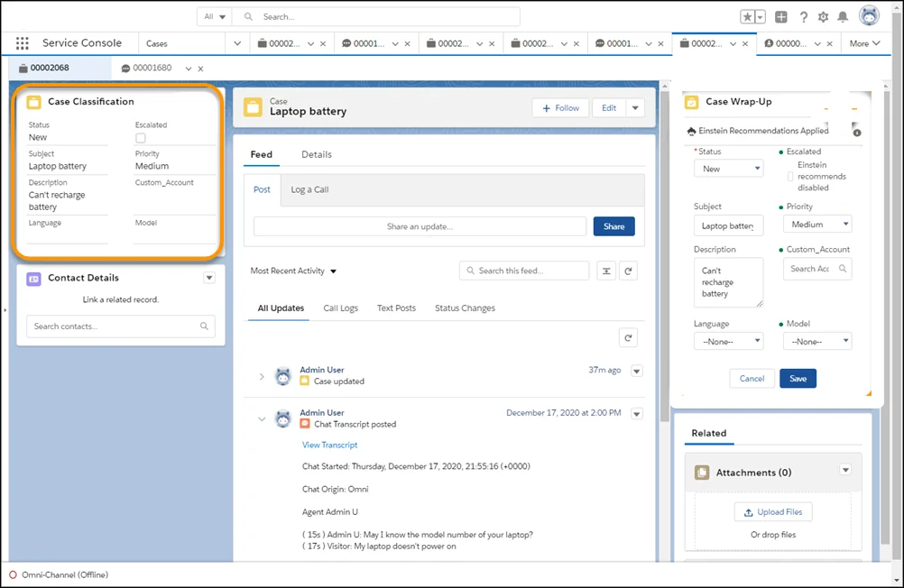This screenshot has height=588, width=904.
Task: Expand the Contact Details menu arrow
Action: point(209,278)
